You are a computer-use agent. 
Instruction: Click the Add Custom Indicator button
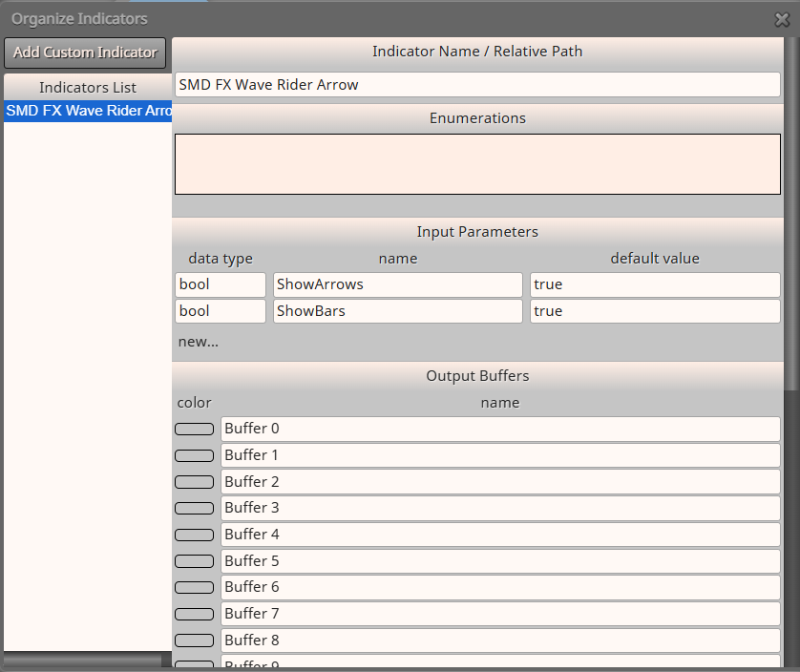tap(85, 52)
